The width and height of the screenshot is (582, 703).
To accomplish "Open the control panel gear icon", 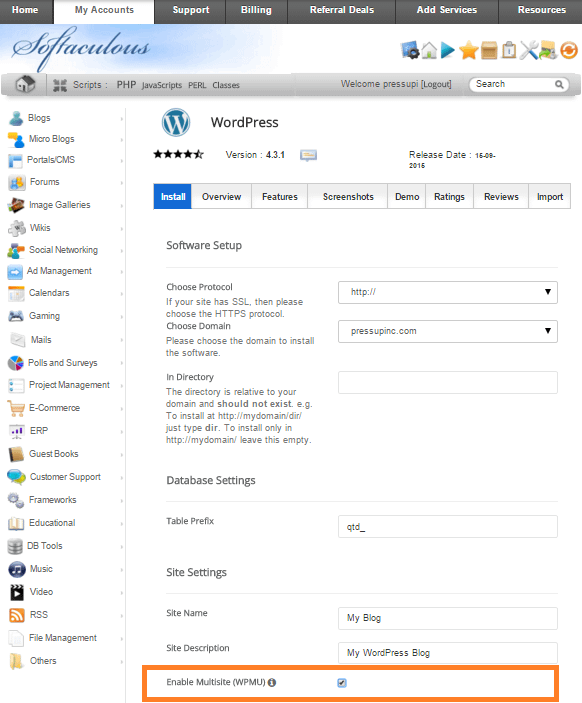I will (410, 50).
